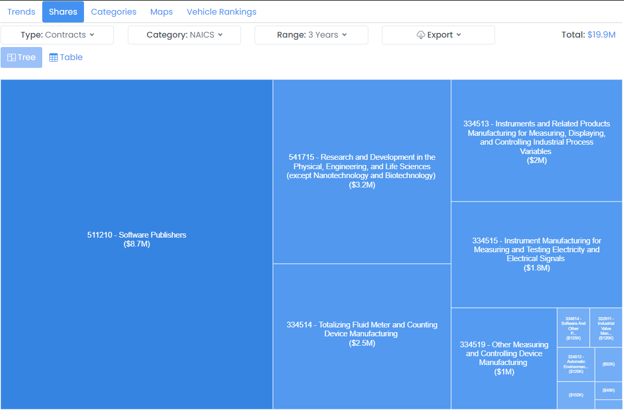
Task: Open the Export dropdown menu
Action: coord(438,35)
